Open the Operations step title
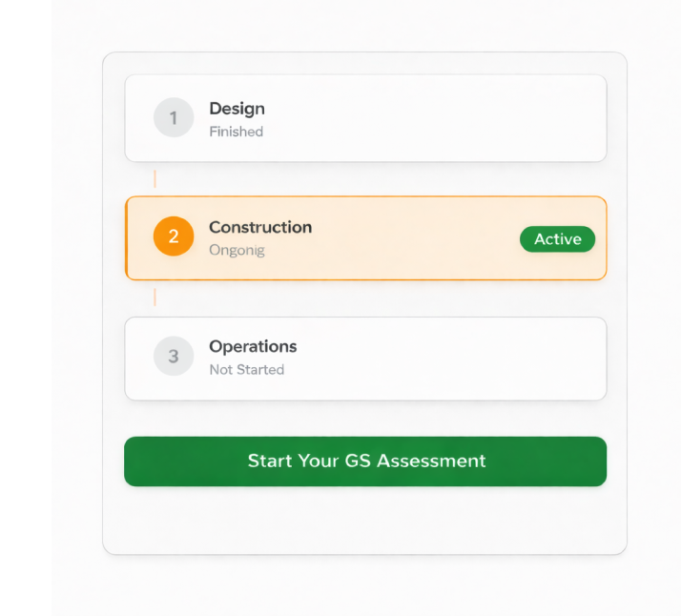Viewport: 681px width, 616px height. tap(253, 346)
